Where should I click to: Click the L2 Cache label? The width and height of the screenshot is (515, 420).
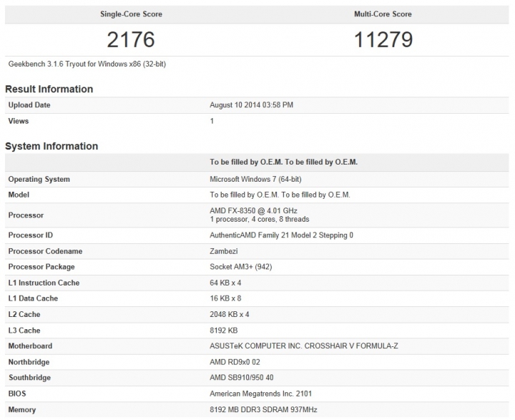(24, 315)
